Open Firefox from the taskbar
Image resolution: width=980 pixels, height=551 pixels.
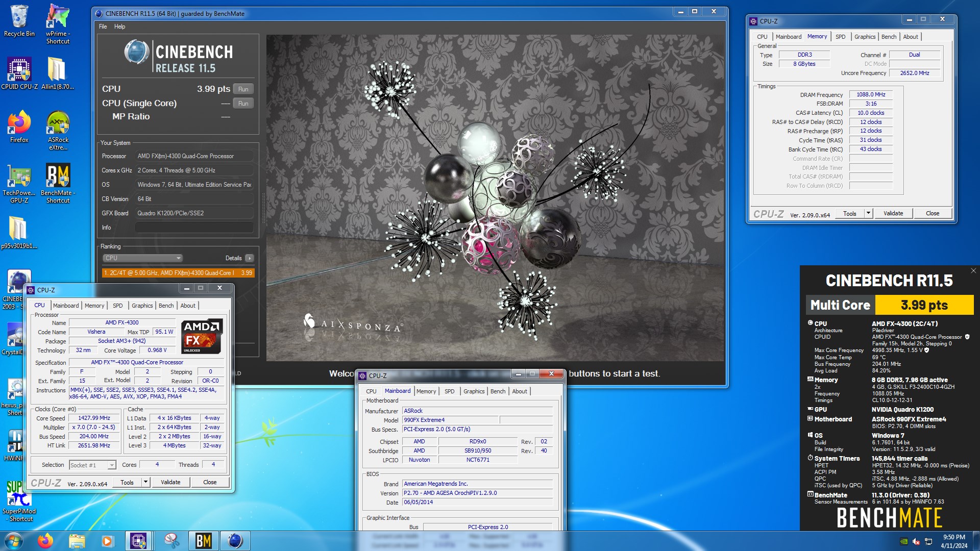(45, 541)
